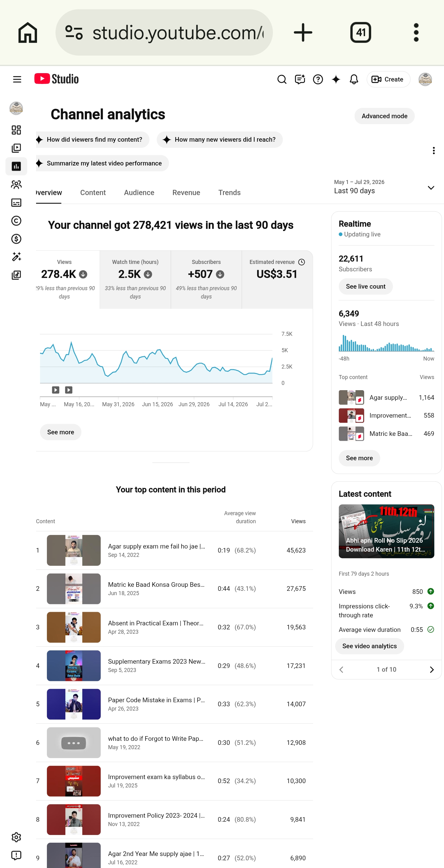Open the Content sidebar icon
The width and height of the screenshot is (444, 868).
pos(16,148)
